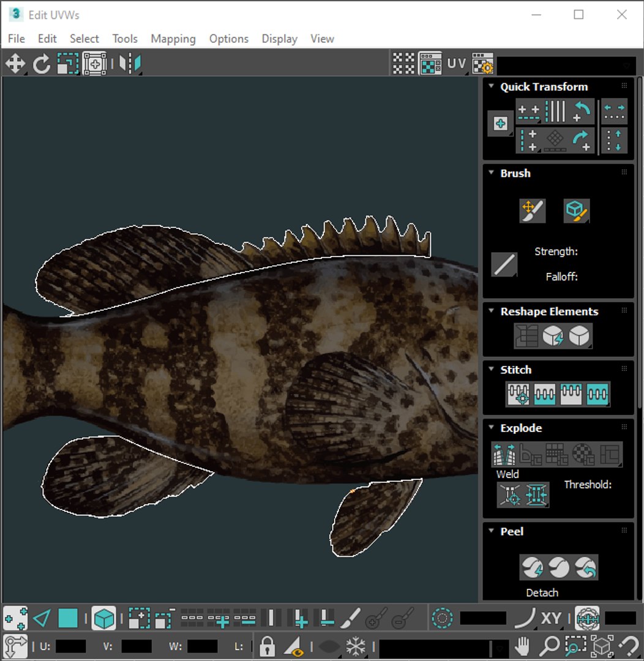Click the V coordinate input field
Screen dimensions: 644x661
[137, 646]
